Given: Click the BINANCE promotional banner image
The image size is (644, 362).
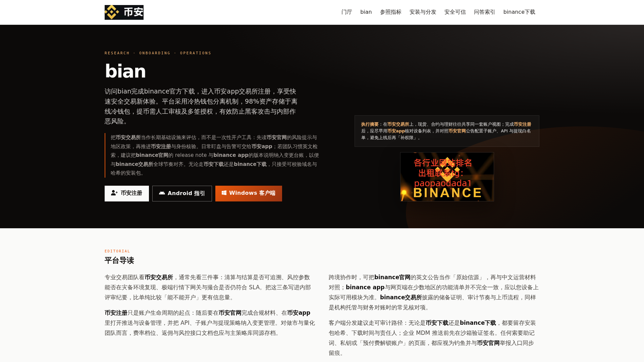Looking at the screenshot, I should [447, 177].
